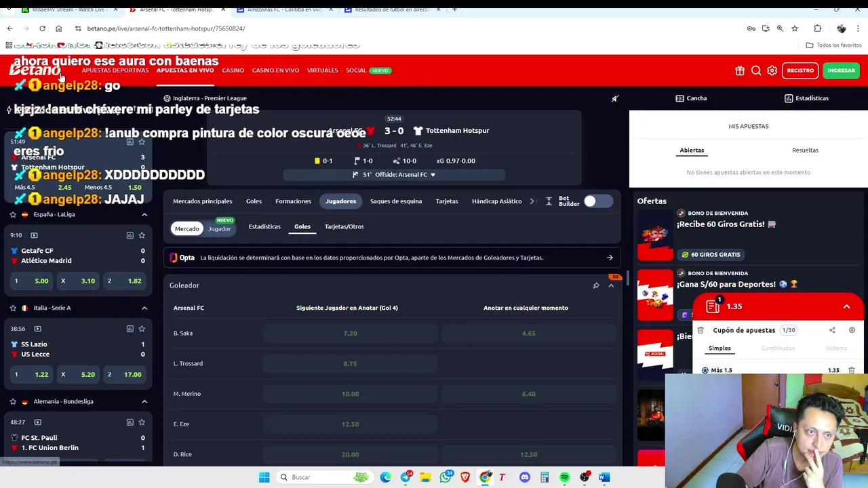868x488 pixels.
Task: Open live stream icon for Getafe match
Action: [x=34, y=235]
